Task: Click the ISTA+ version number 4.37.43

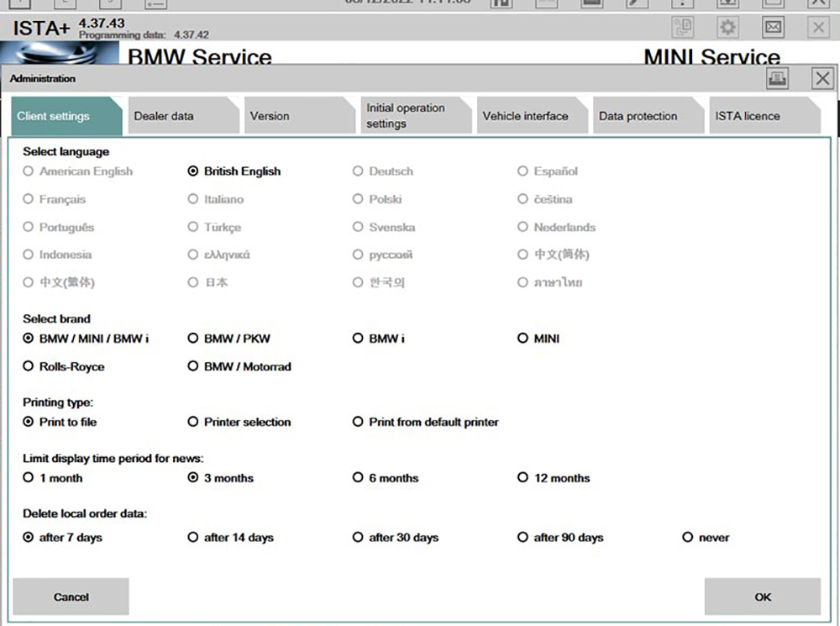Action: tap(102, 23)
